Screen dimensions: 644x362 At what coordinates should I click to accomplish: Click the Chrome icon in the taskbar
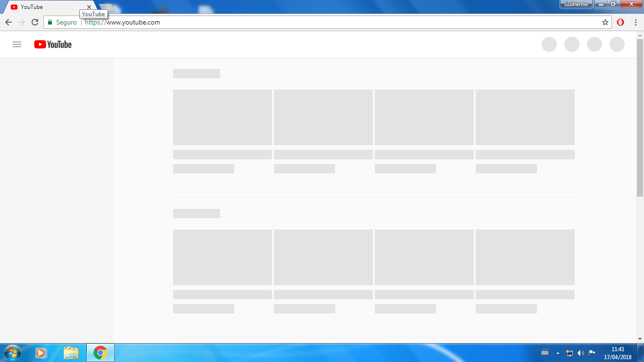[x=100, y=353]
